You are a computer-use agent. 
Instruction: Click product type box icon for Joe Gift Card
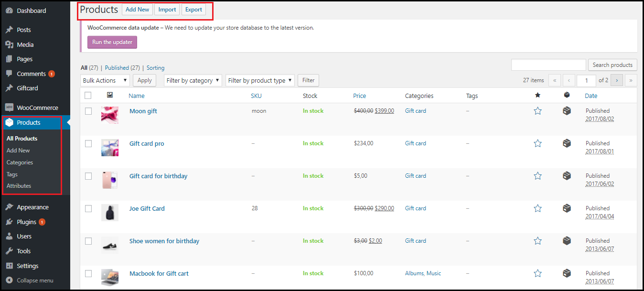567,208
